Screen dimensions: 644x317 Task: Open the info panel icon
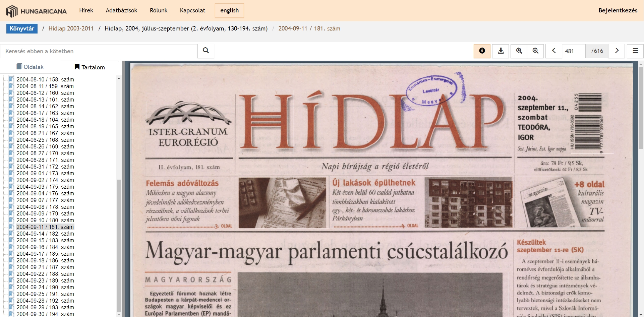click(x=482, y=51)
